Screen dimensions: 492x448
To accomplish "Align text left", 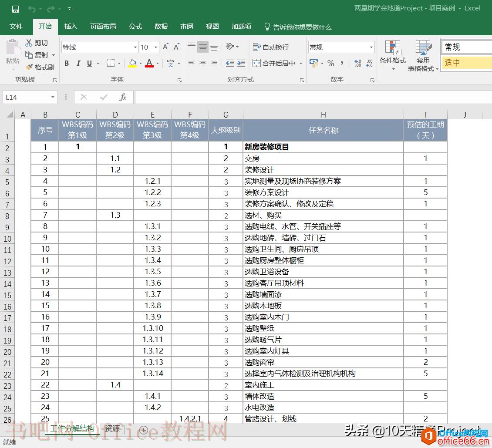I will tap(192, 64).
